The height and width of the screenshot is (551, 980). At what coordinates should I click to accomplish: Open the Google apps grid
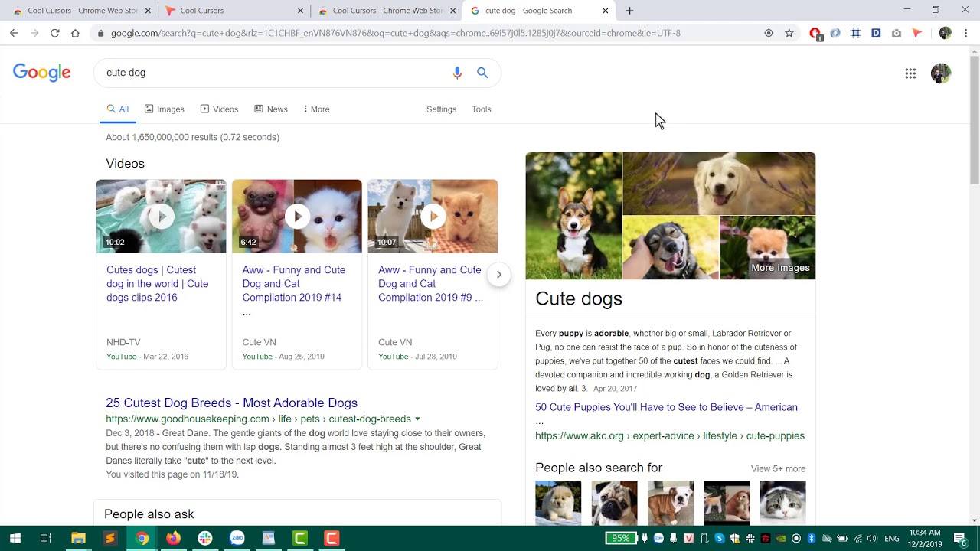point(910,73)
